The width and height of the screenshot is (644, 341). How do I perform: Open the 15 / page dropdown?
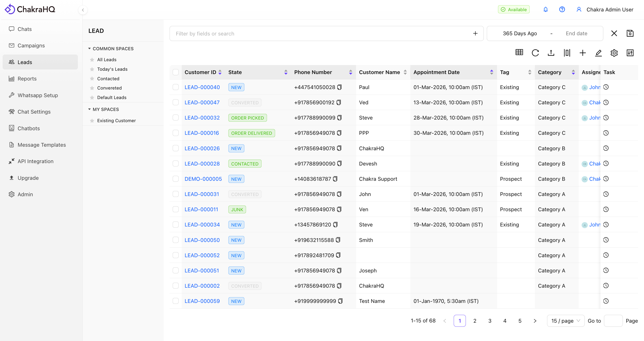(565, 321)
